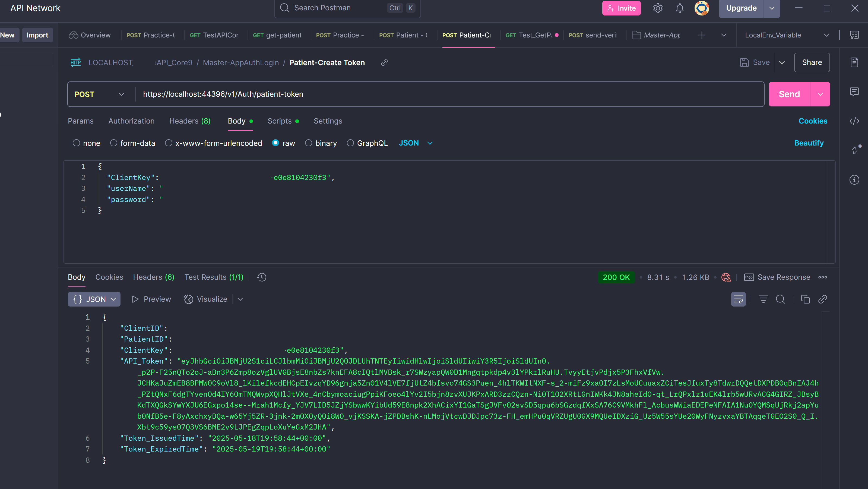Copy the response body to clipboard

(805, 299)
